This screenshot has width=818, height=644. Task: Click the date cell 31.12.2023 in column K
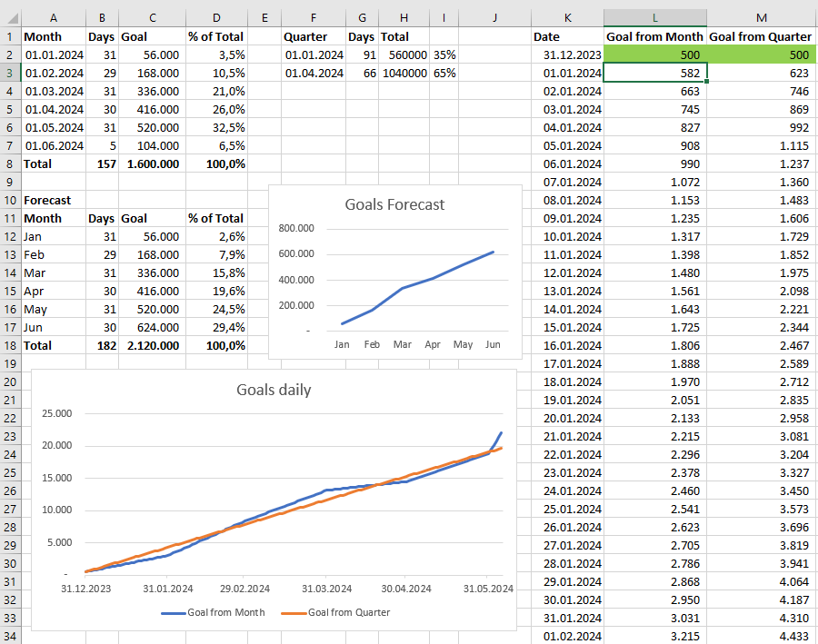point(567,54)
